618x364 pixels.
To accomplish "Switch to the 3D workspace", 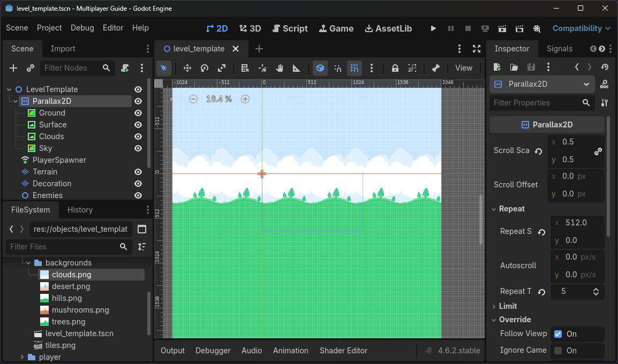I will point(250,28).
